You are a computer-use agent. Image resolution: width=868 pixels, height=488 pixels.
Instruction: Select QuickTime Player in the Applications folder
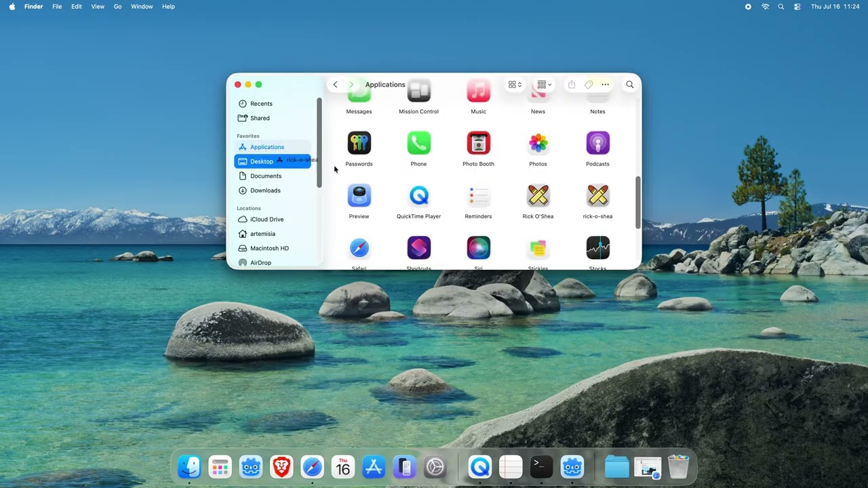click(x=418, y=196)
